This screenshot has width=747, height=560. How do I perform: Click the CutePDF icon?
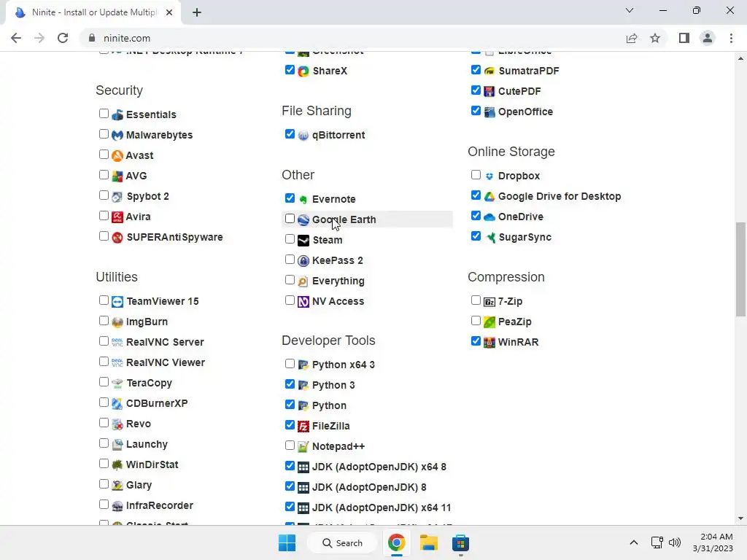click(489, 91)
